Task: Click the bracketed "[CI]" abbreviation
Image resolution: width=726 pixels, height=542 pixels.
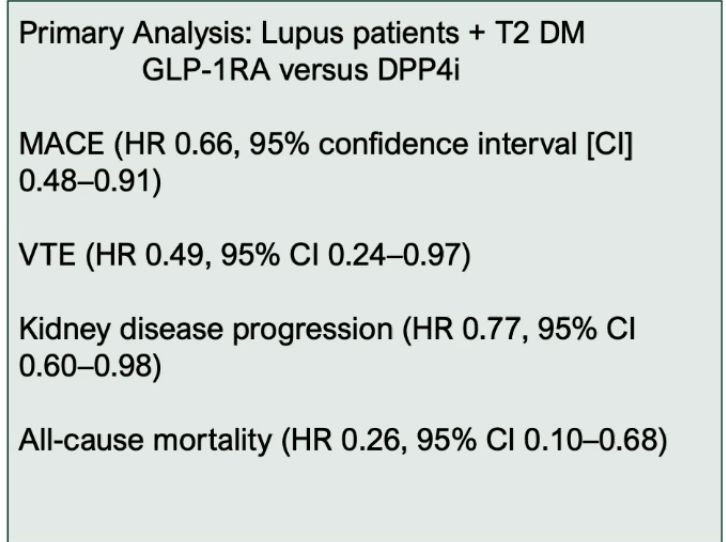Action: point(609,144)
